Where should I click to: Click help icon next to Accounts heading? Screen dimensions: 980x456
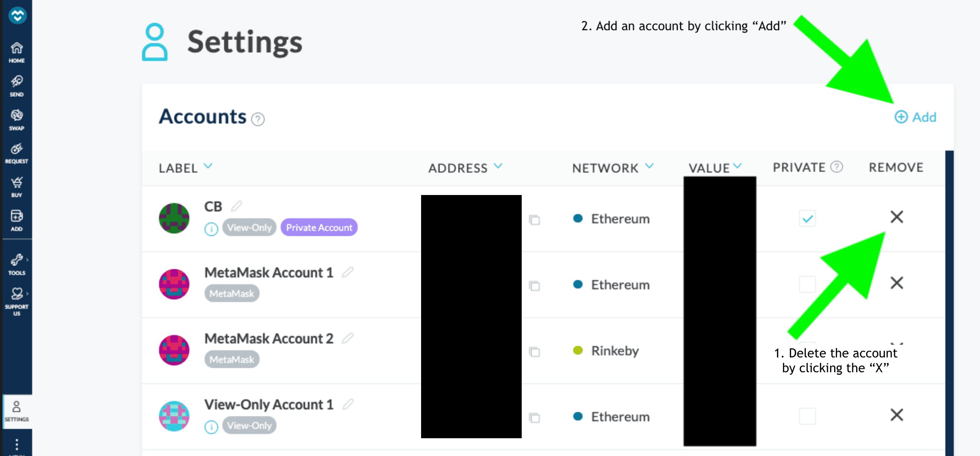pos(257,119)
